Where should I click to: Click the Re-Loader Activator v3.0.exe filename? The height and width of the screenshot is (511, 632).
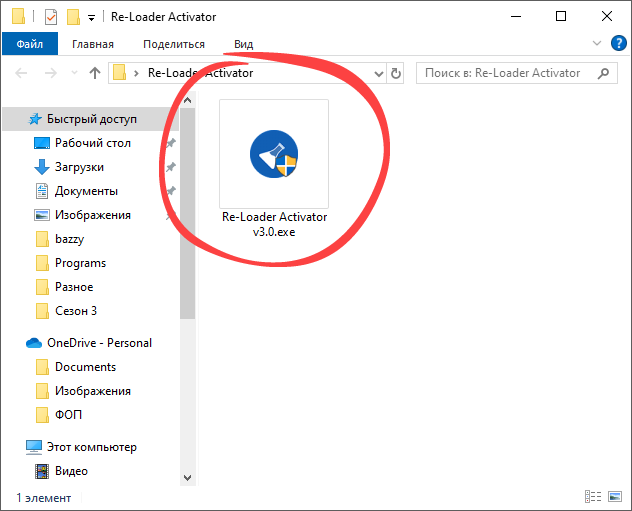pyautogui.click(x=274, y=224)
